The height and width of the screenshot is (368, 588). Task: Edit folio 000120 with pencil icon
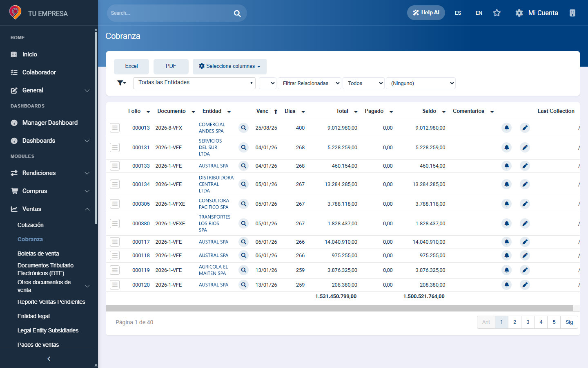point(525,285)
